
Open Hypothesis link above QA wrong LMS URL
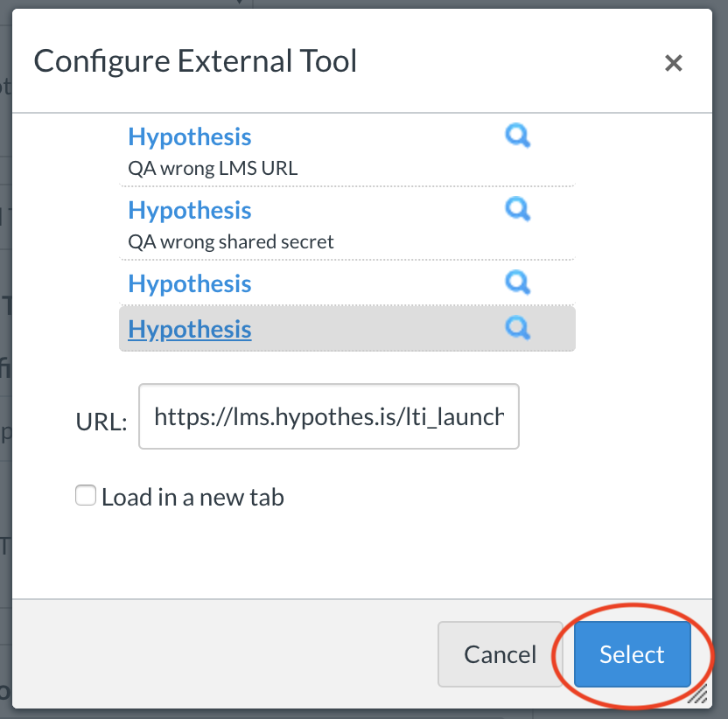pos(189,137)
